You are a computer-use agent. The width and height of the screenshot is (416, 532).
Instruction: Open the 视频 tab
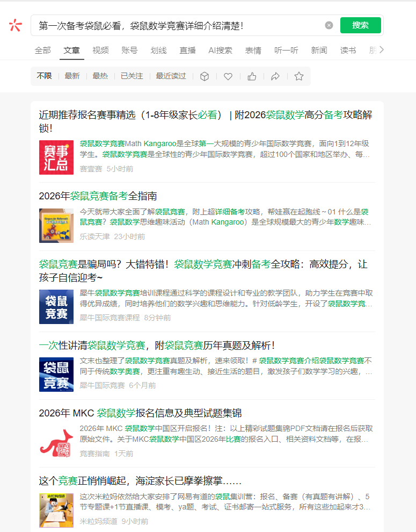101,51
